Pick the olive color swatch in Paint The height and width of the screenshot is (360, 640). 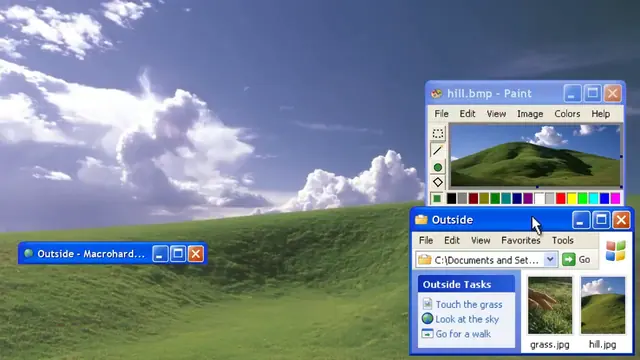click(484, 198)
